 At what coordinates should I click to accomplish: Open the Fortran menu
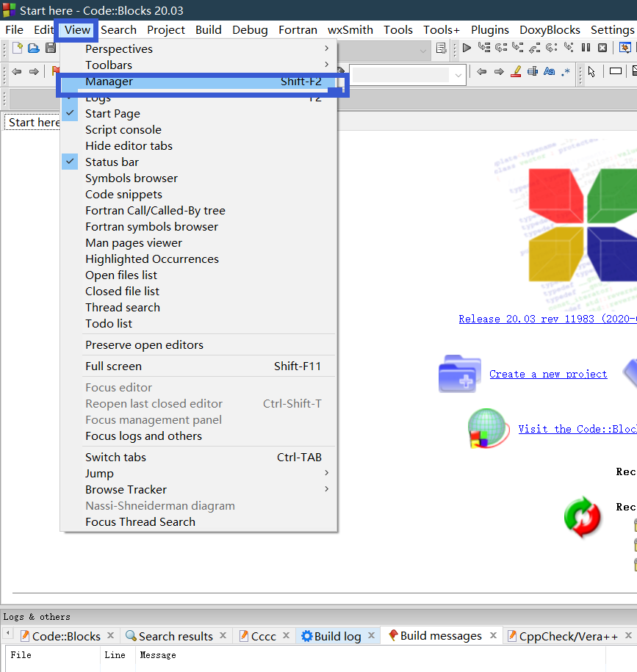point(298,30)
